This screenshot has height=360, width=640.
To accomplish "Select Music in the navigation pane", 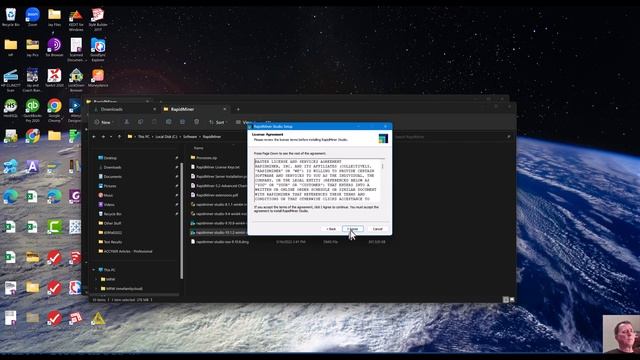I will click(x=108, y=196).
